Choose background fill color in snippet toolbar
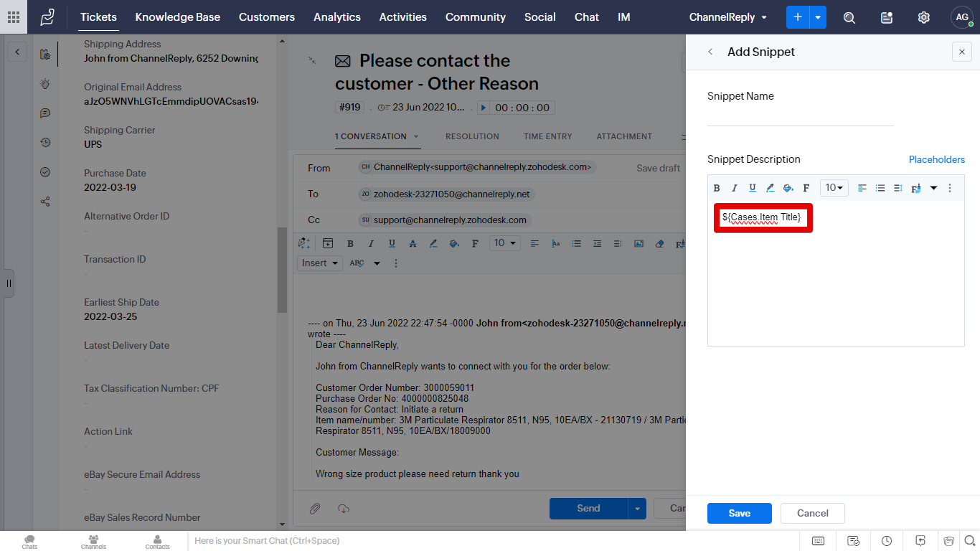The width and height of the screenshot is (980, 551). click(x=788, y=188)
